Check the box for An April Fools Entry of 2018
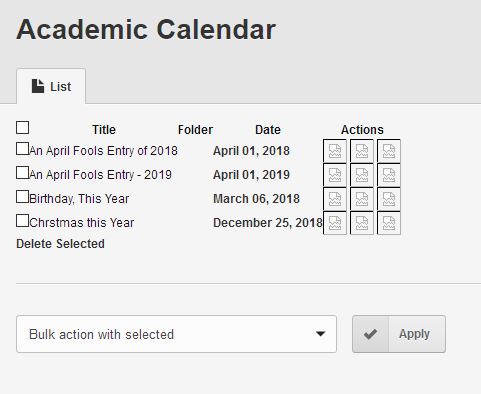Viewport: 481px width, 394px height. coord(22,149)
